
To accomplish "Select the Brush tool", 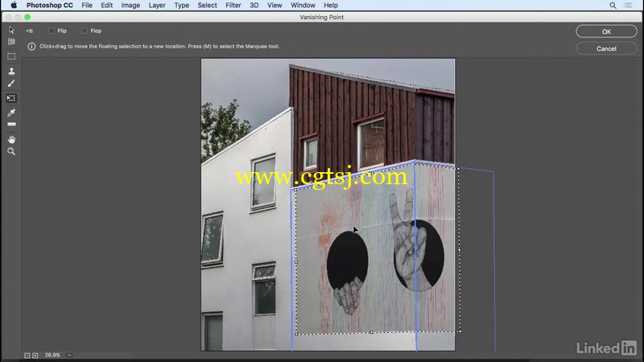I will [x=11, y=84].
